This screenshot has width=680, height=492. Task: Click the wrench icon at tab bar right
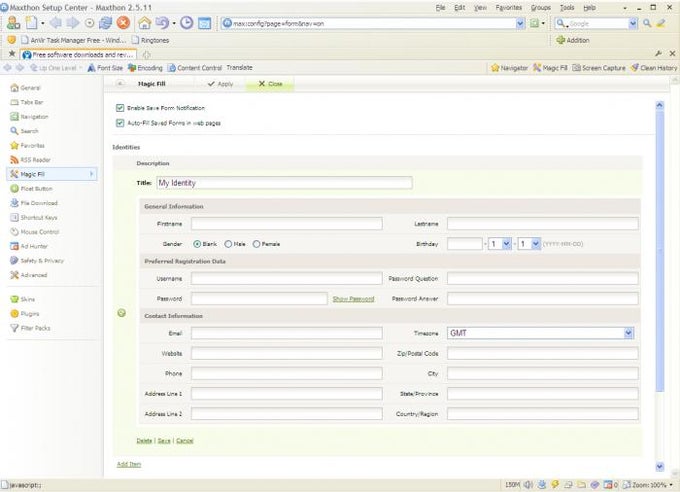coord(658,53)
